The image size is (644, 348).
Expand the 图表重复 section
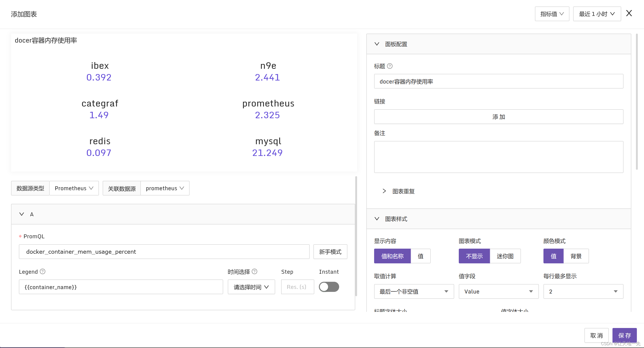[x=384, y=191]
